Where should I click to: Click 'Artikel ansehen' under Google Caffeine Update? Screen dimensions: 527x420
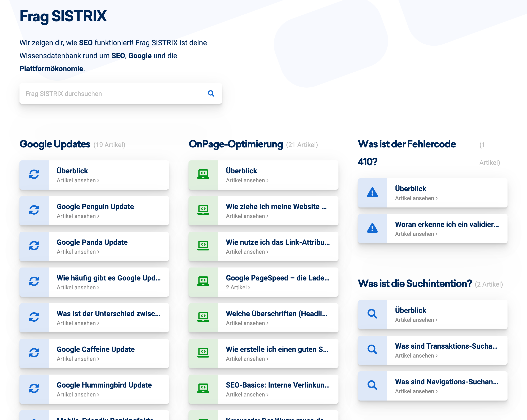click(78, 359)
